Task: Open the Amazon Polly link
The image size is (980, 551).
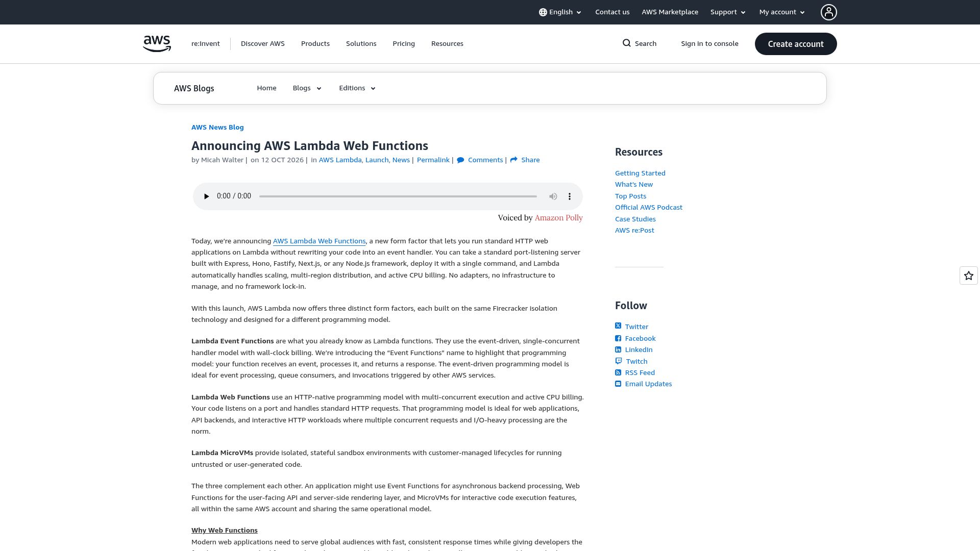Action: [558, 218]
